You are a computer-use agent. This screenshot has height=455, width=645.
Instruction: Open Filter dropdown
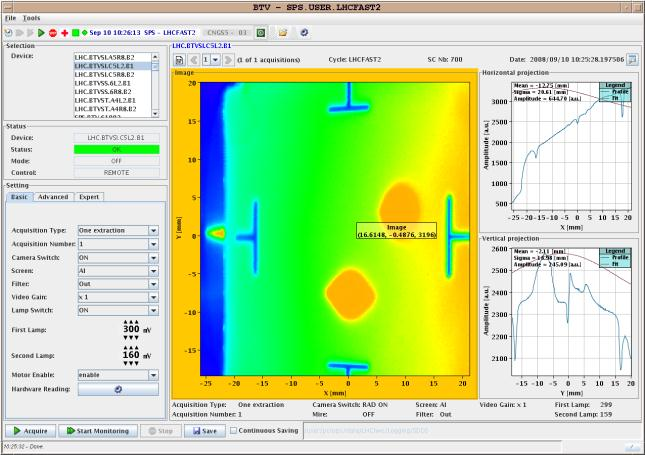153,284
